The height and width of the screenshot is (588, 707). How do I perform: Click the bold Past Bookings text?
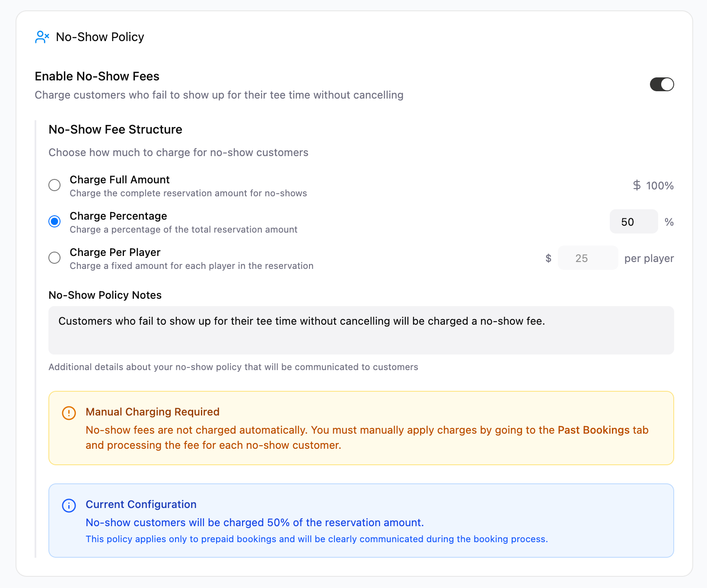click(x=593, y=430)
